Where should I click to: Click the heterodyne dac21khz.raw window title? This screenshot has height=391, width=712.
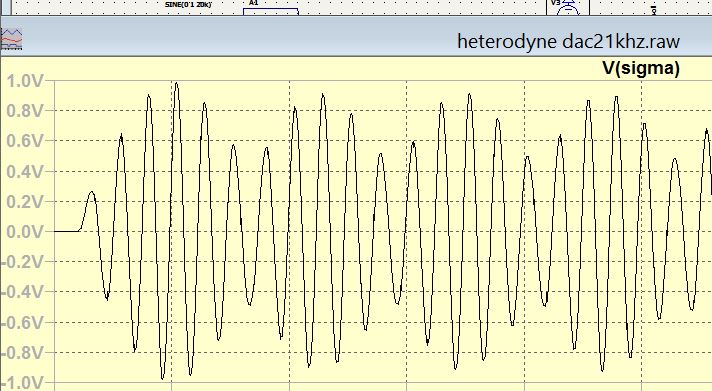[x=568, y=41]
